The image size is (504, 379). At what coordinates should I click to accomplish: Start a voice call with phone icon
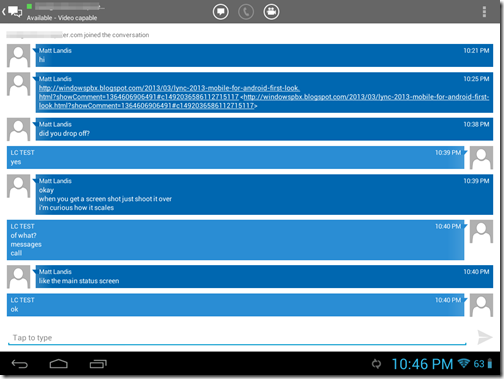point(246,12)
